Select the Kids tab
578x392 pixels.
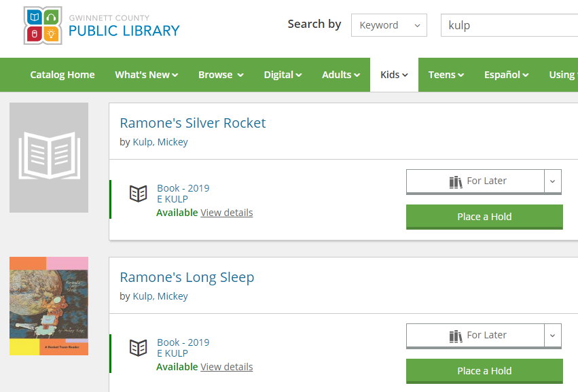(394, 75)
